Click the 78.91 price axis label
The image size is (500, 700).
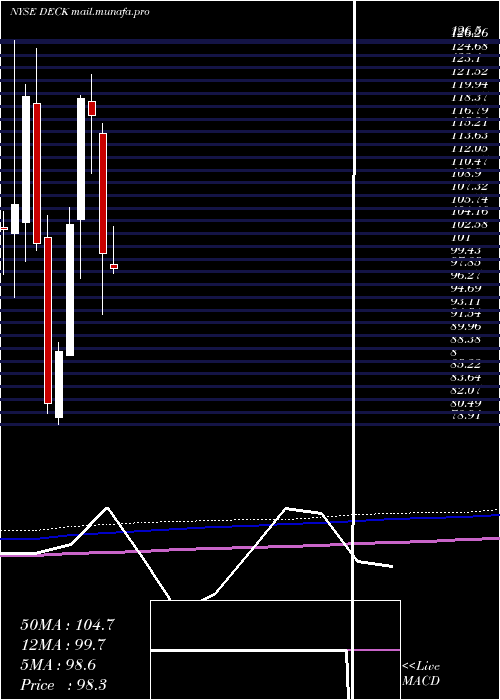[467, 417]
